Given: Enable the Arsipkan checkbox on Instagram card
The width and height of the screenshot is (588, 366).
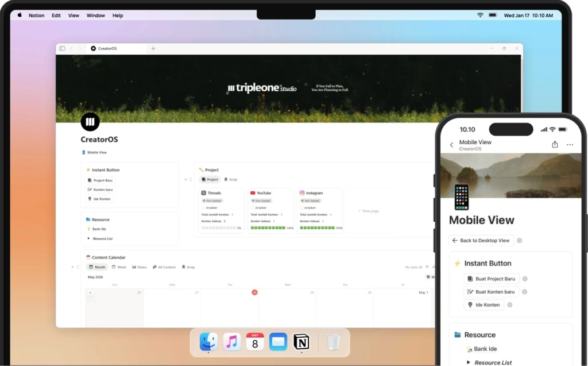Looking at the screenshot, I should (303, 207).
